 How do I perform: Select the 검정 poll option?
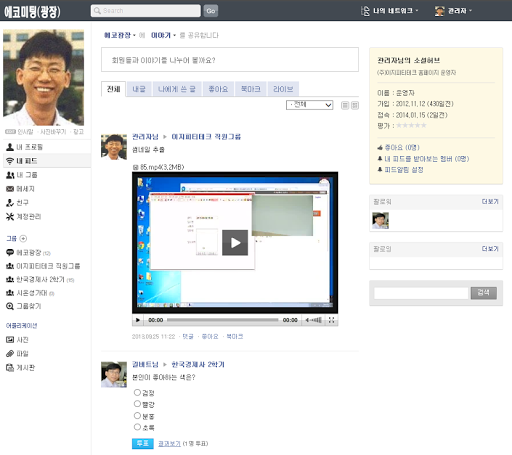(137, 392)
